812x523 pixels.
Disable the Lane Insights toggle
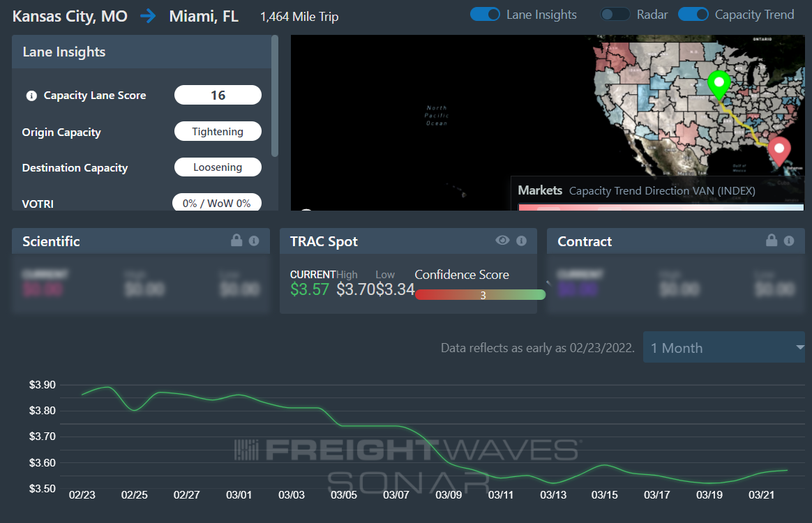[486, 15]
